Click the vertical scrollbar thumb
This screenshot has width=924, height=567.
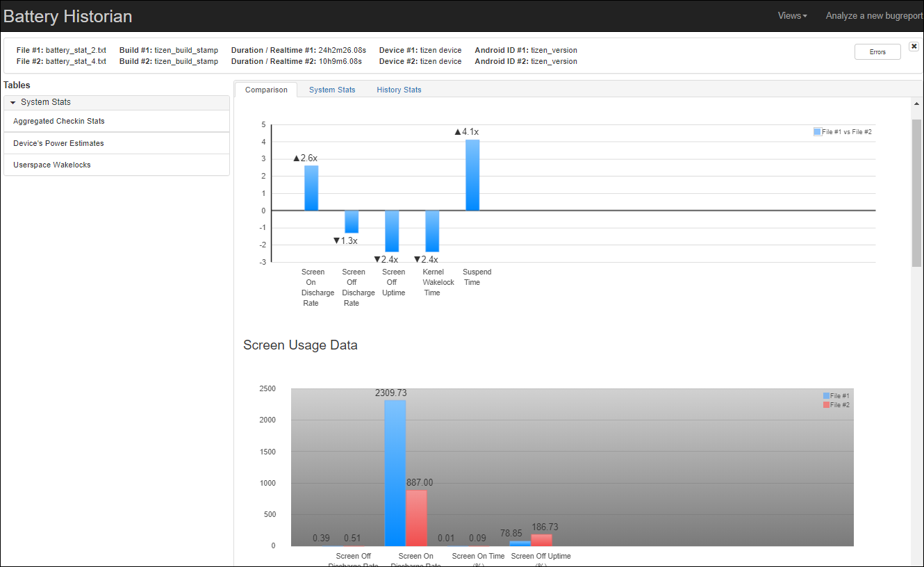(916, 192)
